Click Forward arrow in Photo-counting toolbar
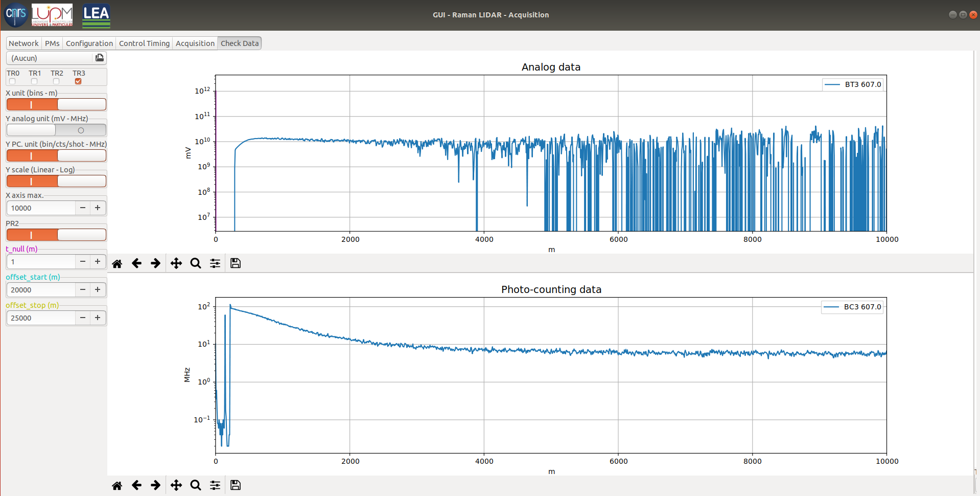This screenshot has height=496, width=980. 156,485
